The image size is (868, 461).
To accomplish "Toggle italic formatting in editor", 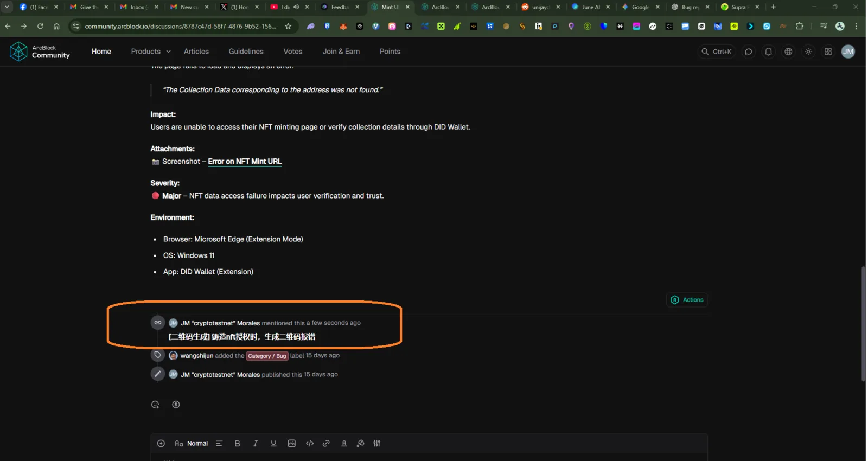I will [255, 444].
